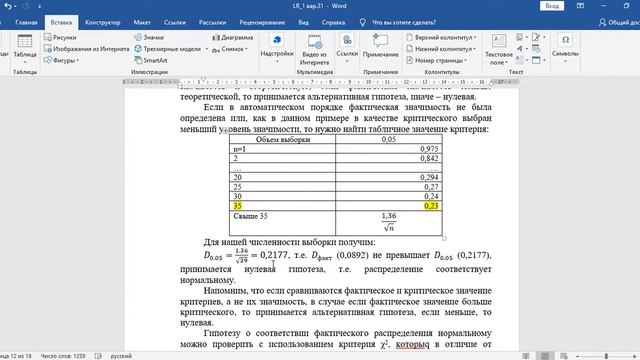
Task: Open the Снимок screenshot dropdown
Action: click(x=230, y=49)
